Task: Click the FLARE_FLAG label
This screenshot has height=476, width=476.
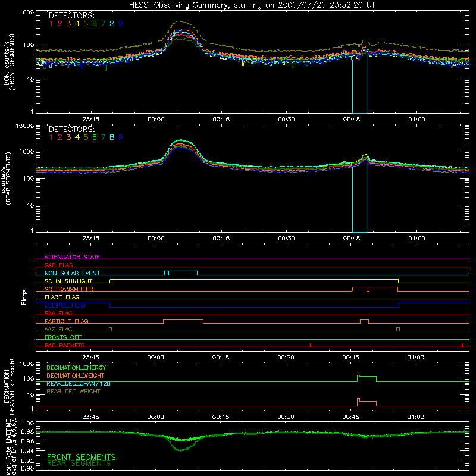Action: point(62,297)
